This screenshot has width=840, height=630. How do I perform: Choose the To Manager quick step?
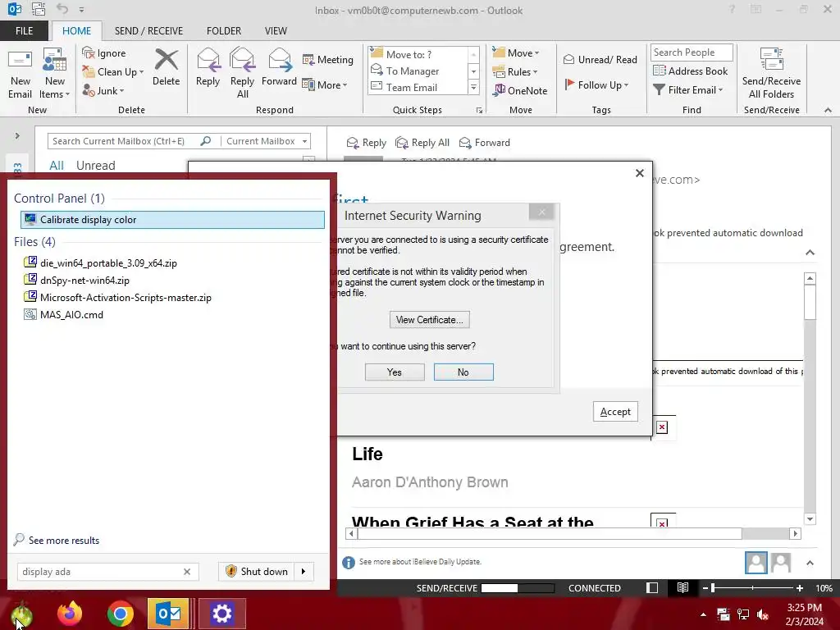pos(418,71)
